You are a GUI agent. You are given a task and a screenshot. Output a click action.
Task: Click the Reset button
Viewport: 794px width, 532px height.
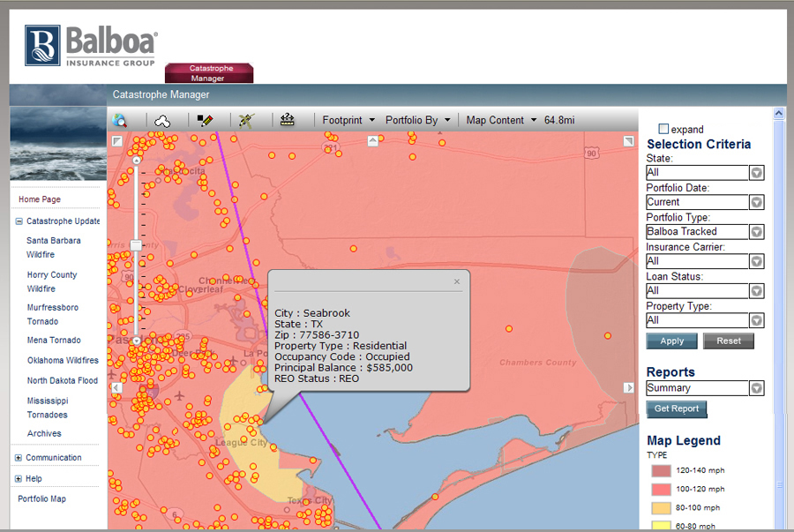(729, 341)
